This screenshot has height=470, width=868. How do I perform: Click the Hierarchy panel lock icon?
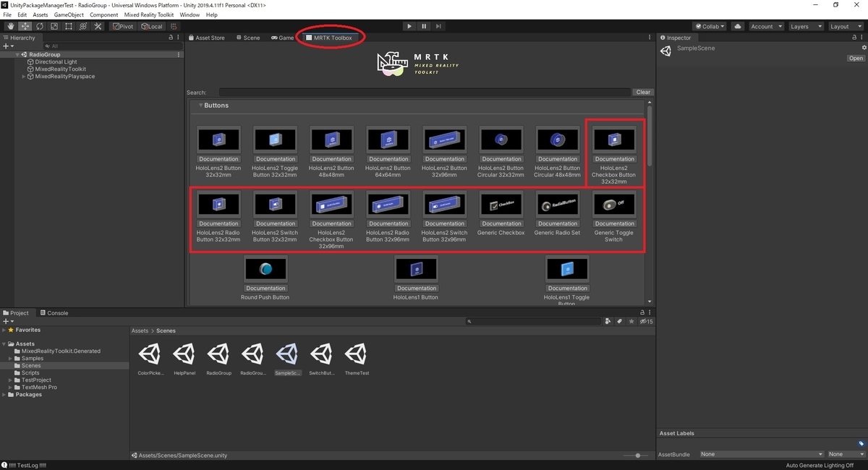click(x=171, y=38)
